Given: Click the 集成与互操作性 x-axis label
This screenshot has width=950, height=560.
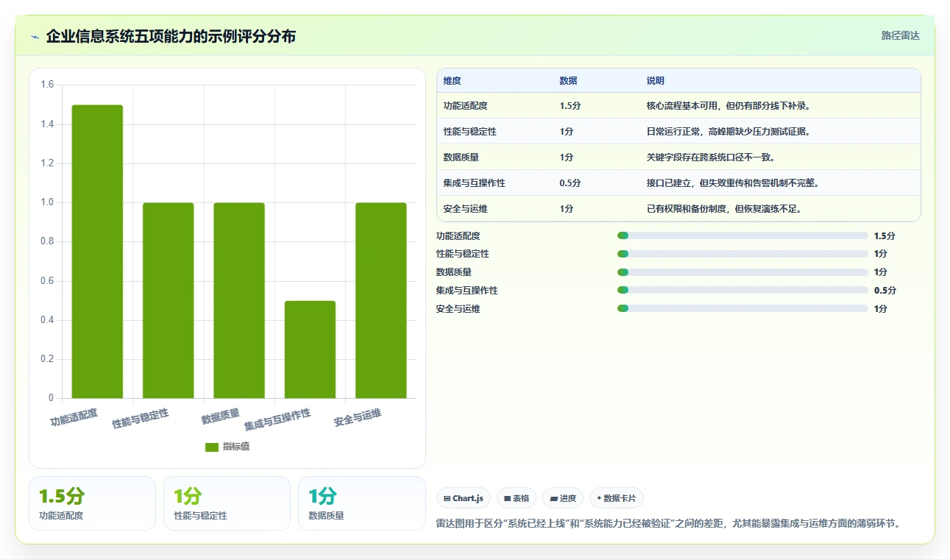Looking at the screenshot, I should click(277, 419).
